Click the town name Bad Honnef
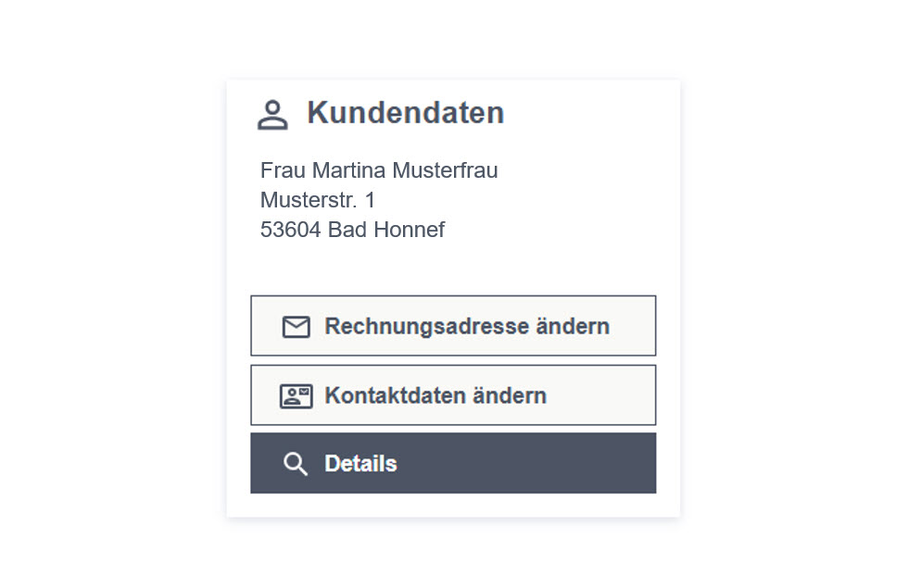This screenshot has width=908, height=588. point(386,230)
